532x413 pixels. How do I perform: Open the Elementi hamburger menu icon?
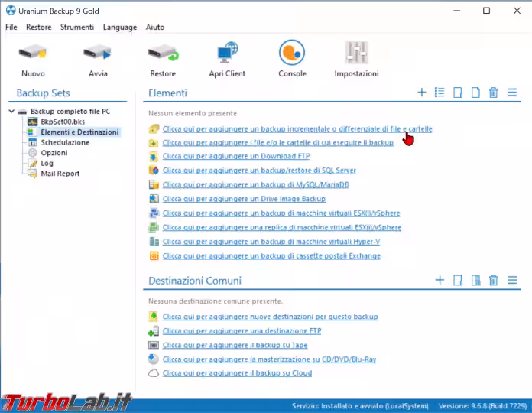coord(512,93)
